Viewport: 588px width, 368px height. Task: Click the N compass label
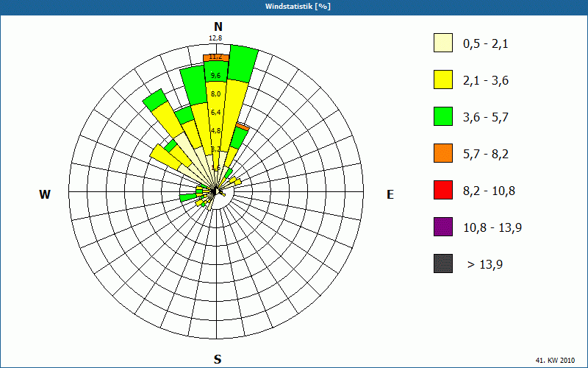pos(218,26)
